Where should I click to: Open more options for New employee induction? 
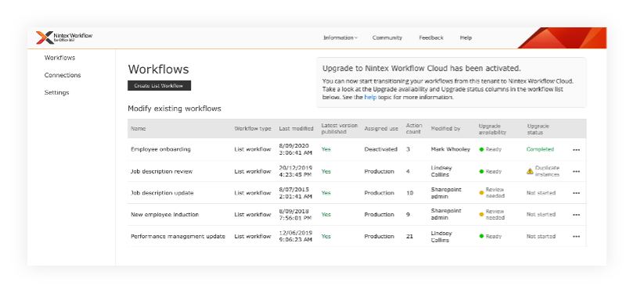[576, 215]
